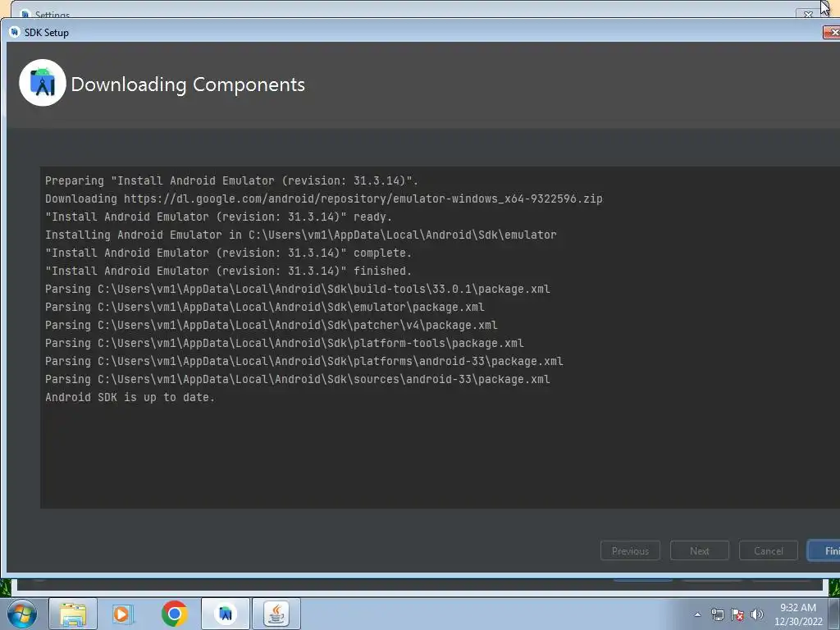This screenshot has height=630, width=840.
Task: Click log line ending with 'finished.'
Action: click(228, 271)
